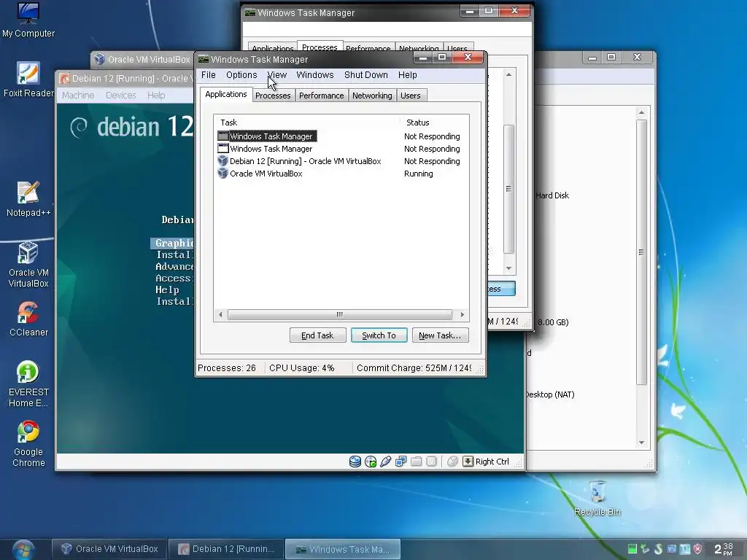Click the Help menu in Debian 12 VM window
This screenshot has height=560, width=747.
pos(156,96)
